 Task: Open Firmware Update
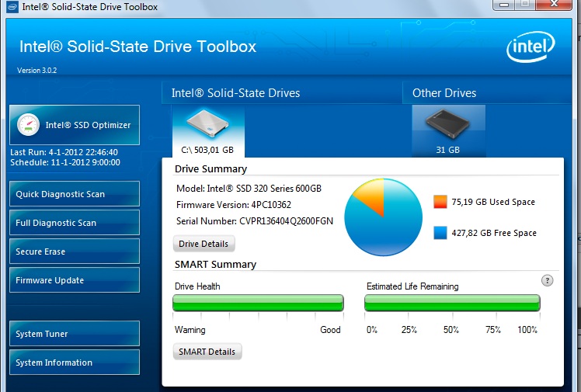(x=75, y=280)
